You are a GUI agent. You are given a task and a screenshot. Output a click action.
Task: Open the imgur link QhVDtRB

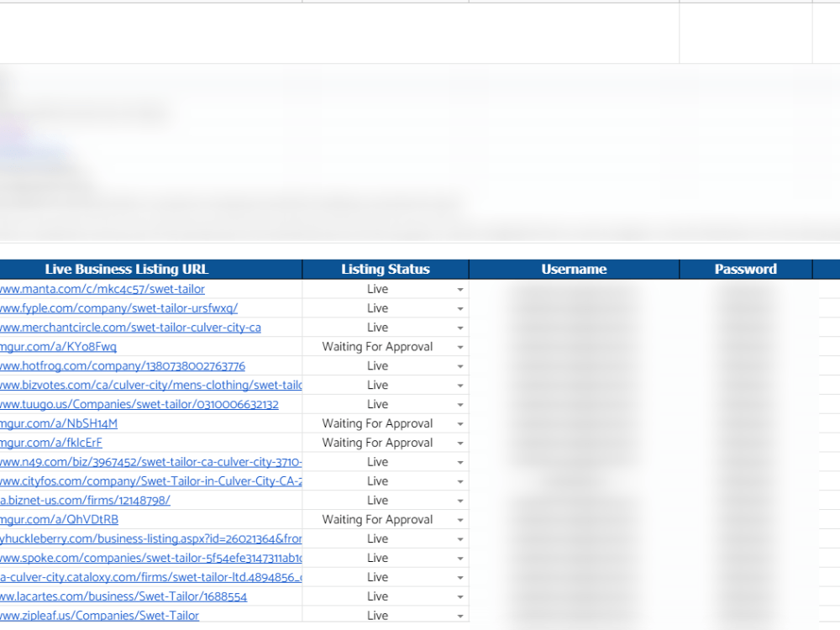tap(60, 520)
